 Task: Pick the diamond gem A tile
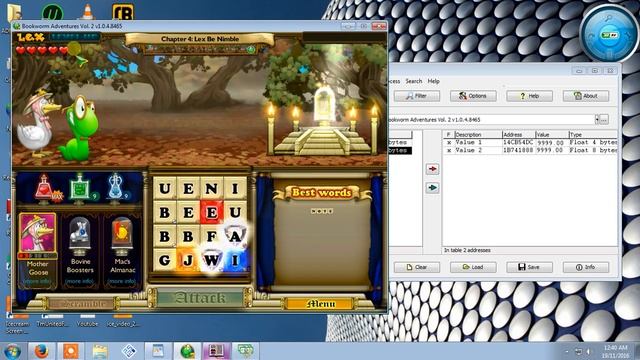click(235, 236)
